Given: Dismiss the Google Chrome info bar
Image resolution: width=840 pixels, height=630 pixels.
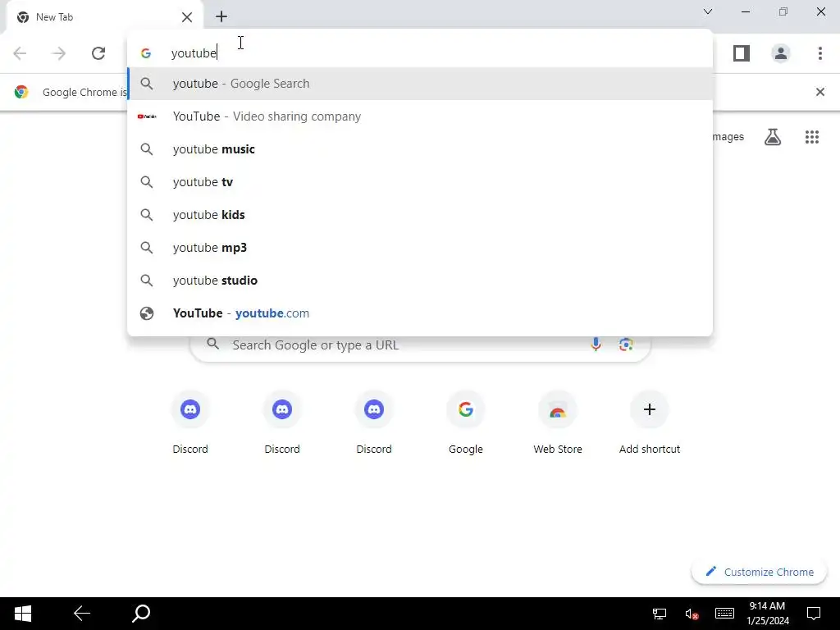Looking at the screenshot, I should point(820,92).
